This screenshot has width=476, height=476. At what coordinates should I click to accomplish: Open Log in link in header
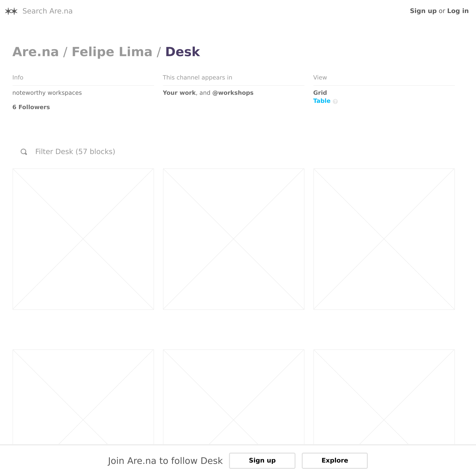[x=458, y=11]
